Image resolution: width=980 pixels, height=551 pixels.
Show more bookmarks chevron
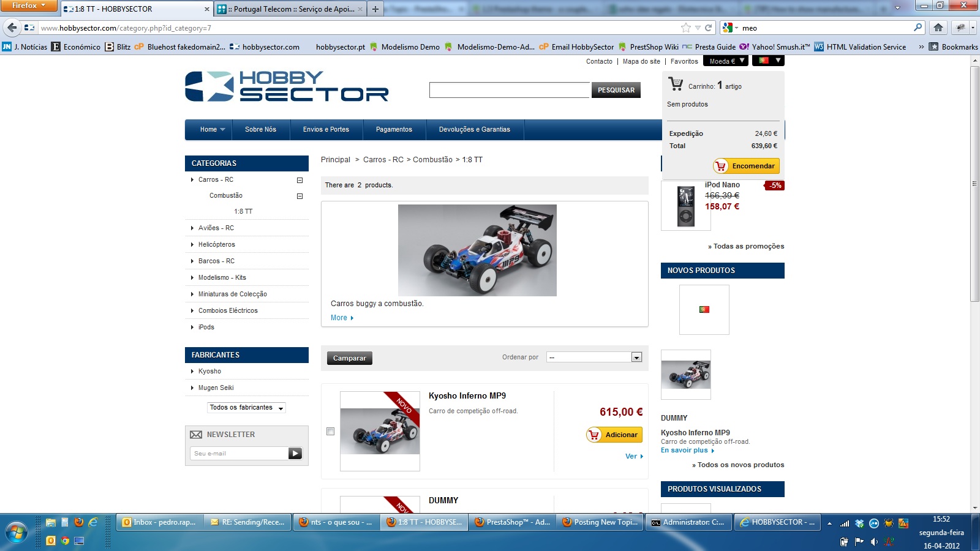[921, 47]
